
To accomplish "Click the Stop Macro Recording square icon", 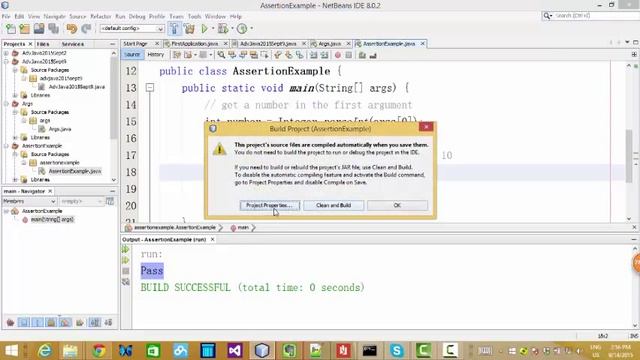I will [349, 55].
